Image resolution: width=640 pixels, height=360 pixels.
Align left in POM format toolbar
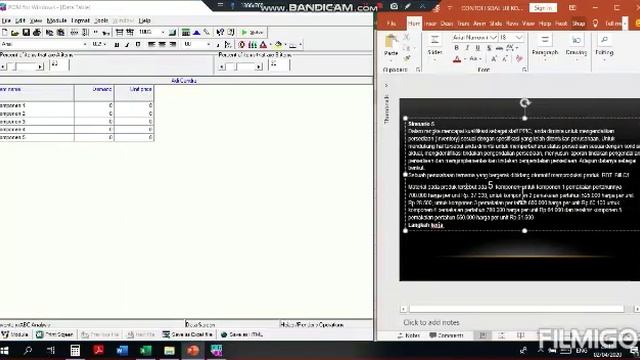click(x=151, y=44)
